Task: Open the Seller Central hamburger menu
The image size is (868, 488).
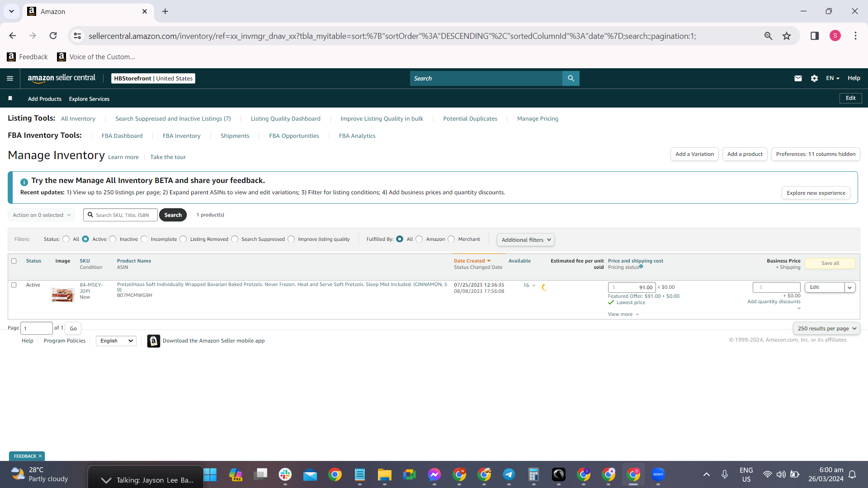Action: [x=10, y=78]
